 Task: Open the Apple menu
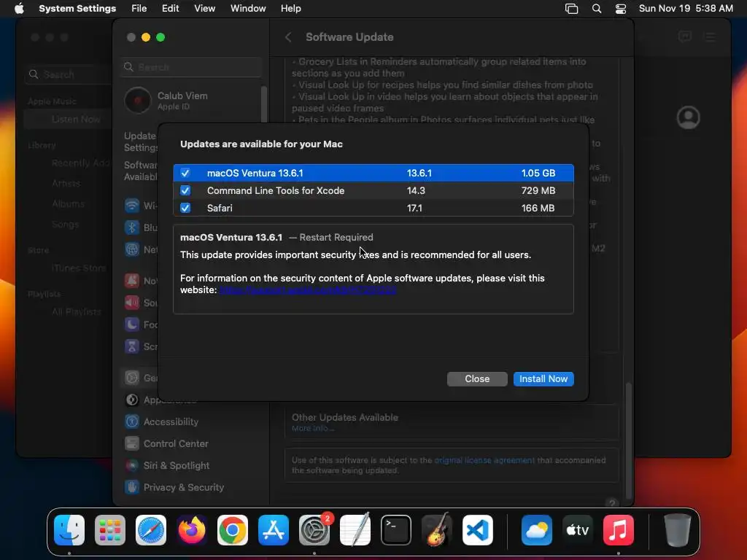click(19, 9)
